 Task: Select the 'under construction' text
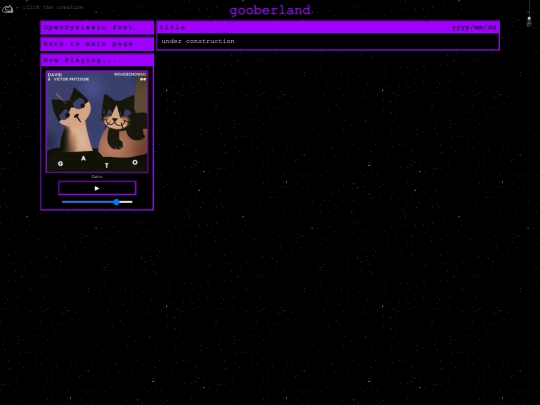click(x=198, y=41)
